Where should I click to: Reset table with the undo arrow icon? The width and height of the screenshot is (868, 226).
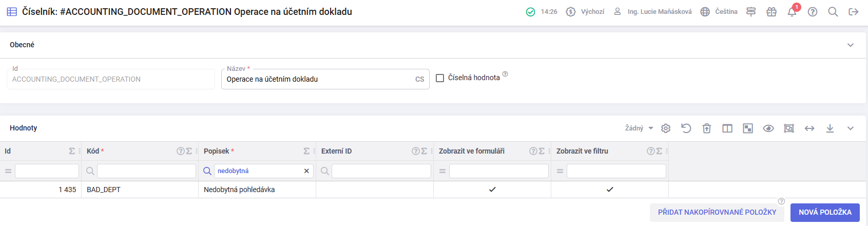tap(686, 128)
